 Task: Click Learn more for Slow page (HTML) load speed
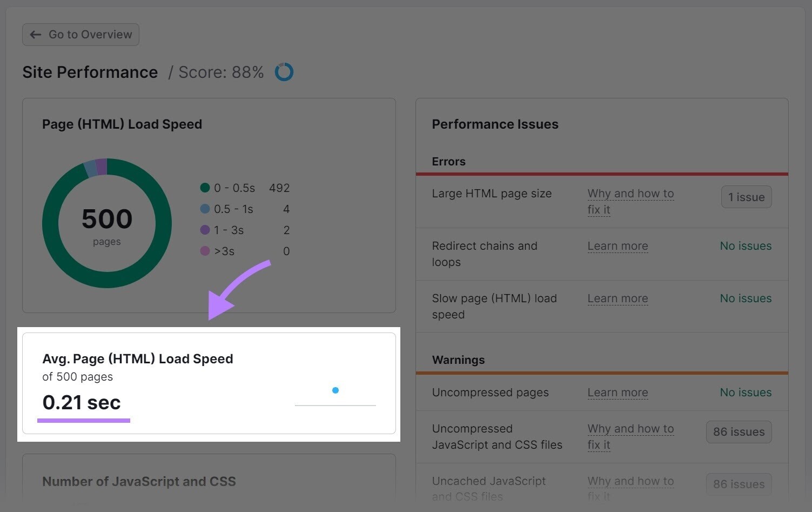(x=618, y=298)
